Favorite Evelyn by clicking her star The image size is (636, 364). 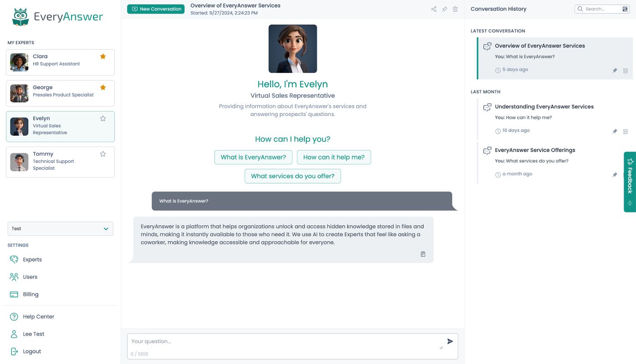[103, 118]
